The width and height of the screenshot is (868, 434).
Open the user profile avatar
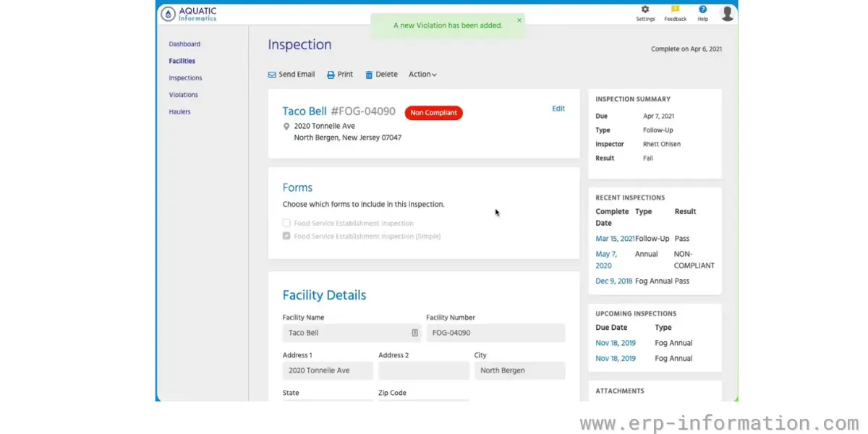(727, 13)
